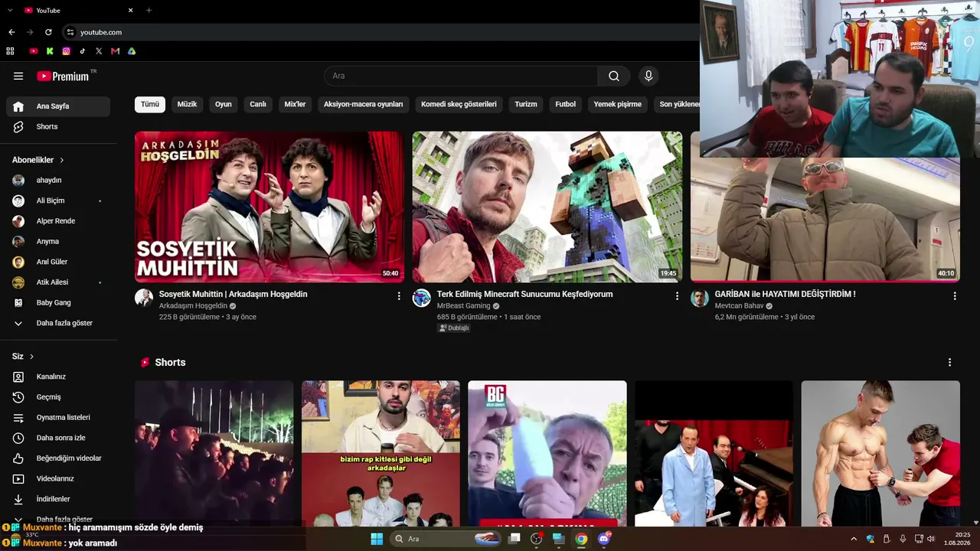Play the MrBeast Minecraft video thumbnail
The image size is (980, 551).
pos(547,207)
